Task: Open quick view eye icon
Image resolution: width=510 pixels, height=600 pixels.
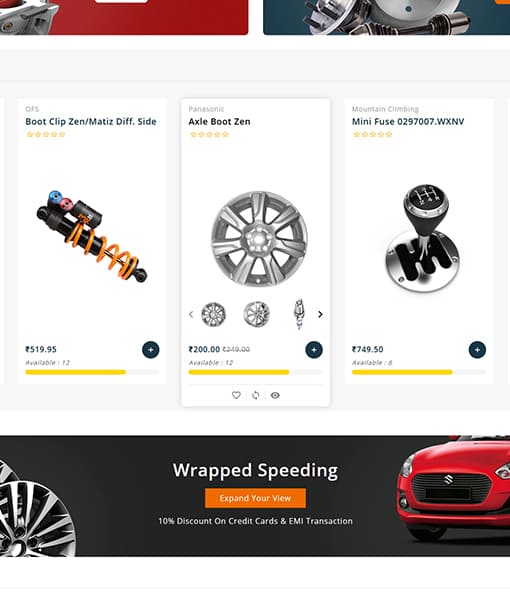Action: point(275,395)
